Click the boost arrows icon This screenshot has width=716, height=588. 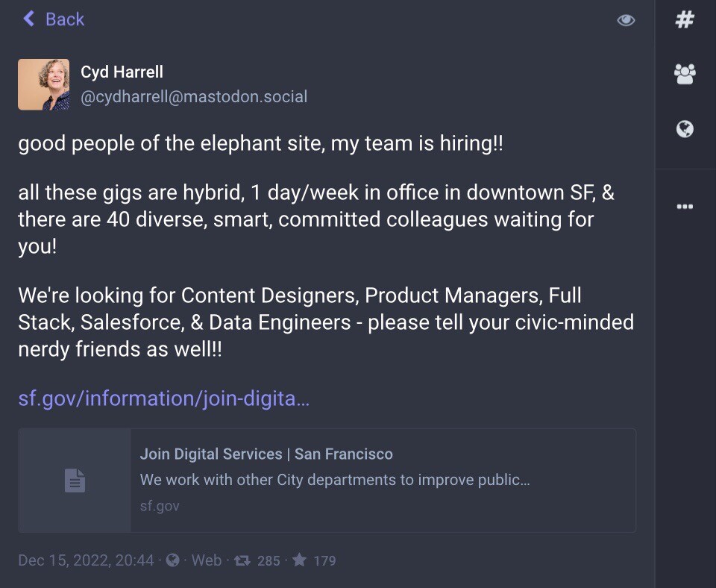[x=242, y=560]
